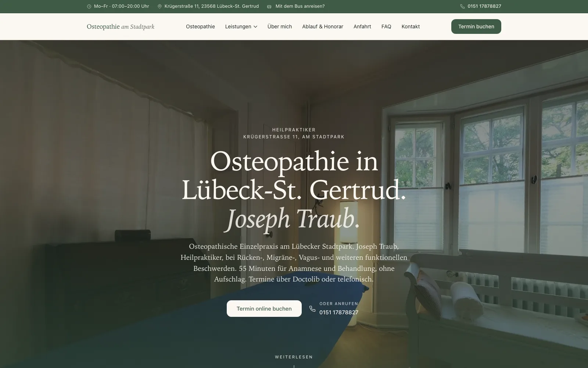Expand the Leistungen dropdown chevron
This screenshot has width=588, height=368.
coord(255,26)
